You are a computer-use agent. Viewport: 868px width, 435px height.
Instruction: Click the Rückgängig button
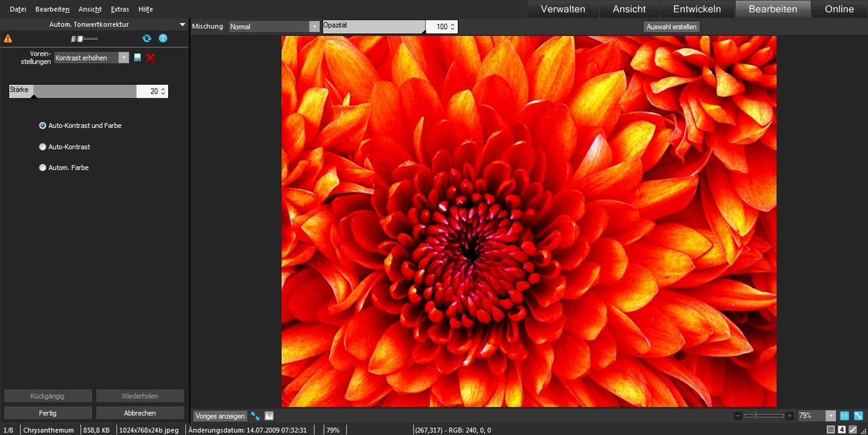pyautogui.click(x=47, y=396)
